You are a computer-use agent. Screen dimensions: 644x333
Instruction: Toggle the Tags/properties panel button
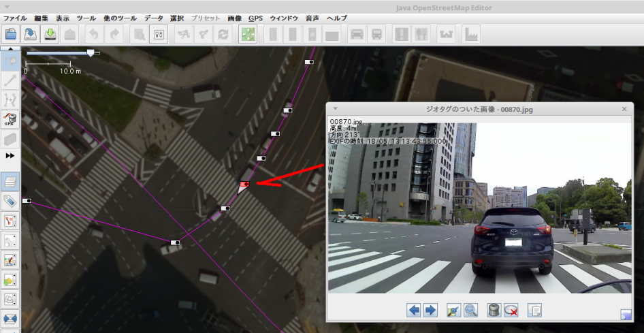click(x=11, y=201)
